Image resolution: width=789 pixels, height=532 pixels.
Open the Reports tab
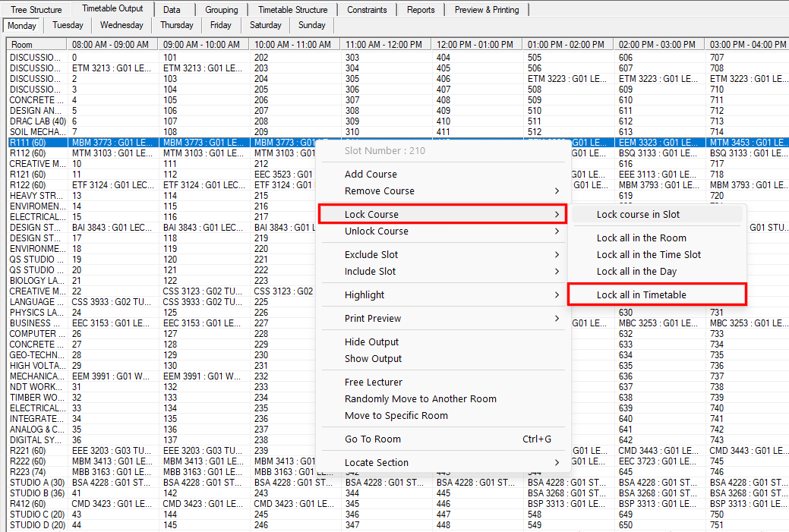pyautogui.click(x=421, y=10)
